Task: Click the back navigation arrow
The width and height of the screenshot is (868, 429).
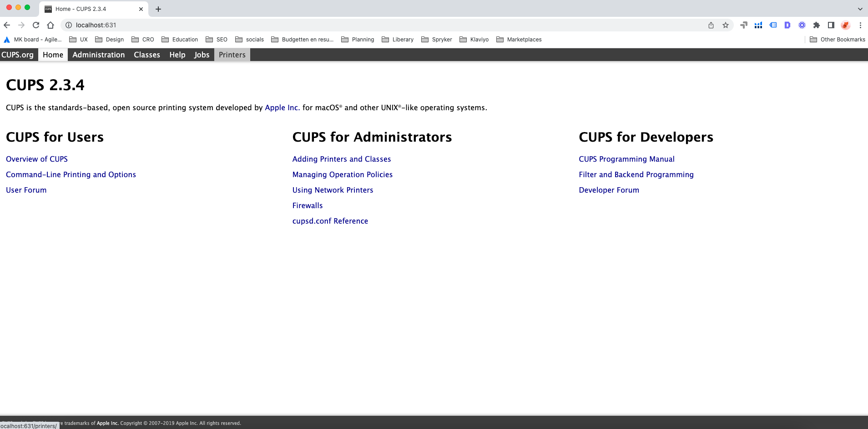Action: [x=7, y=25]
